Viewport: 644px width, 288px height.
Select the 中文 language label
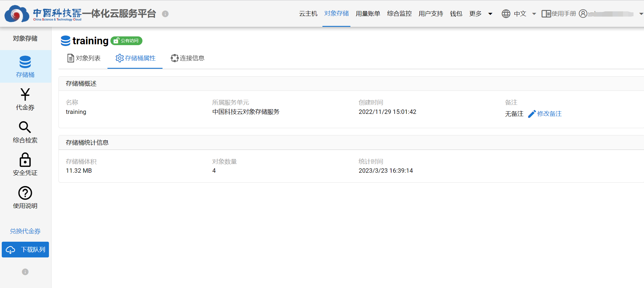pos(520,14)
